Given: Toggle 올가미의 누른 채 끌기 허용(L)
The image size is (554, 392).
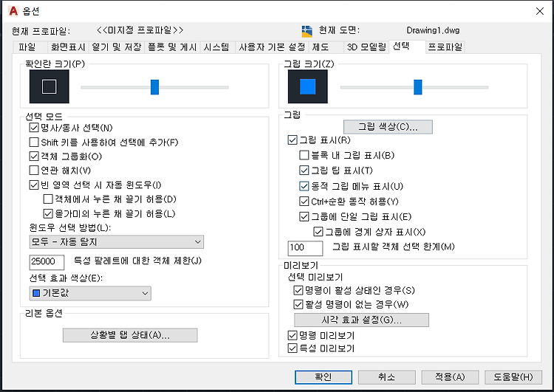Looking at the screenshot, I should (x=48, y=213).
